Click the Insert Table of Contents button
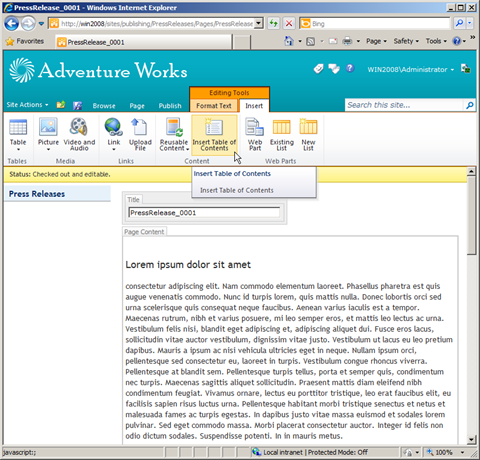 [x=214, y=135]
